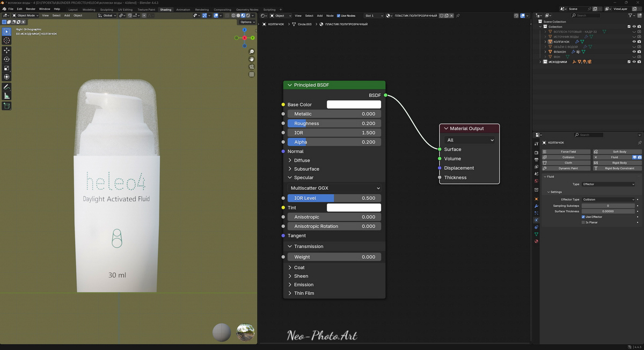Switch to the Compositing workspace tab
644x350 pixels.
(x=223, y=9)
